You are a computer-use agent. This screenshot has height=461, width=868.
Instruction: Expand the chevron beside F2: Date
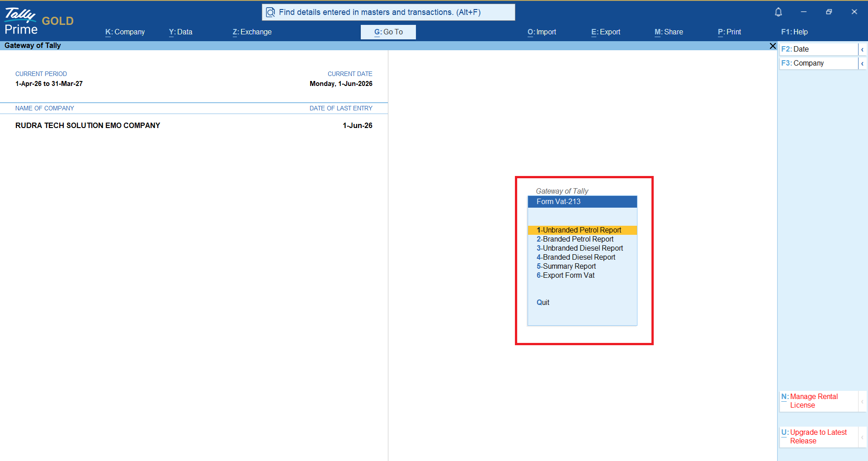(x=862, y=49)
